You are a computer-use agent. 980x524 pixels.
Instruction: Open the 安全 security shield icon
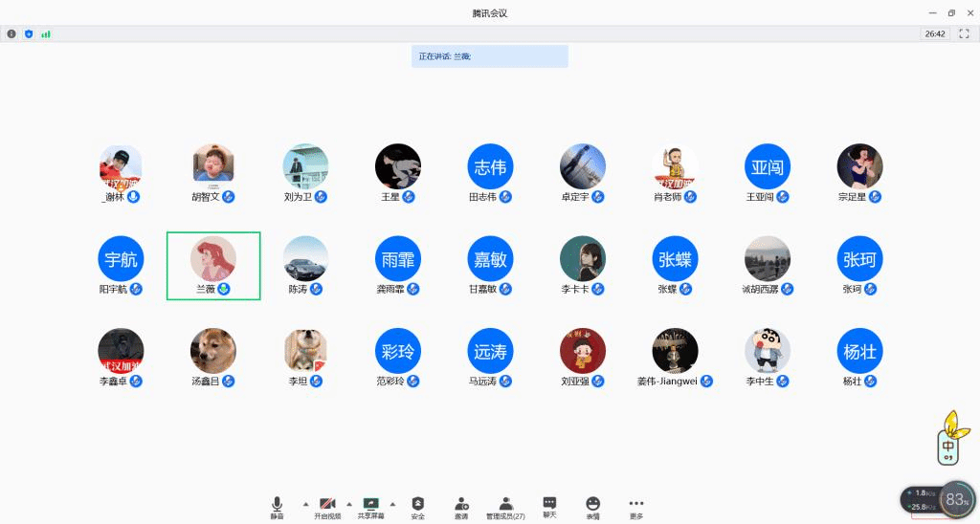418,508
